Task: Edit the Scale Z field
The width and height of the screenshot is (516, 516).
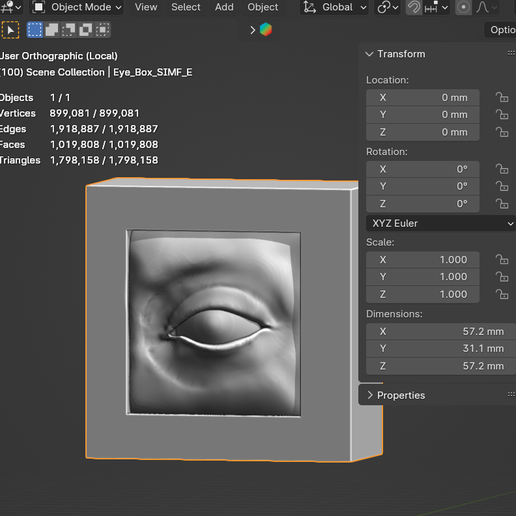Action: tap(423, 294)
